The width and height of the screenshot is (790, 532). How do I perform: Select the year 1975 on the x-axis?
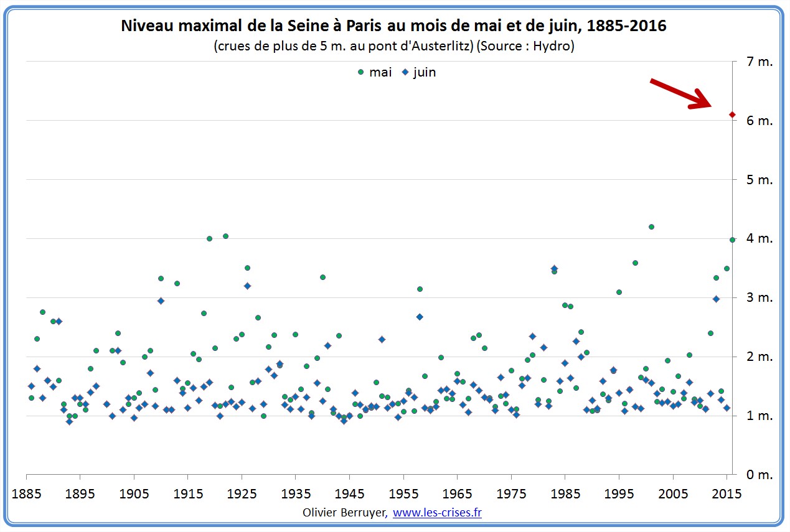click(x=512, y=493)
